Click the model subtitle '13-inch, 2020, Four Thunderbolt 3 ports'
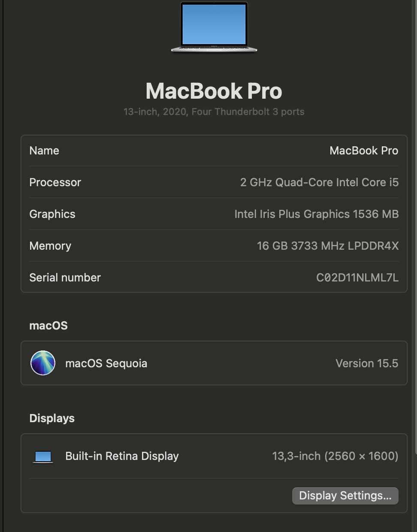 coord(214,112)
